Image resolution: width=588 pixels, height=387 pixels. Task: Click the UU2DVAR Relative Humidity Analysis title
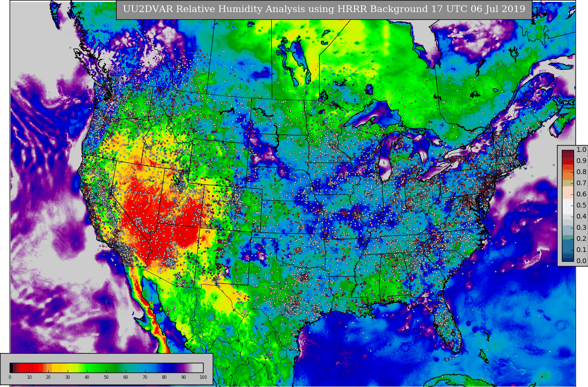[324, 9]
